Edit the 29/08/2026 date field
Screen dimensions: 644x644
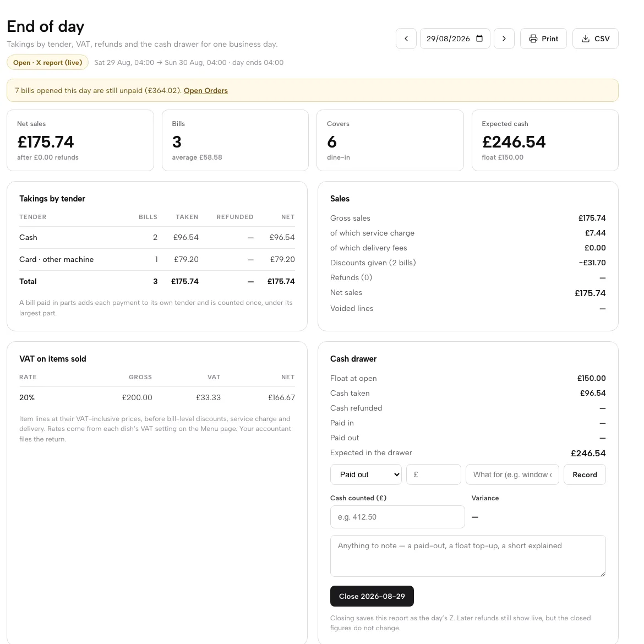click(x=455, y=39)
